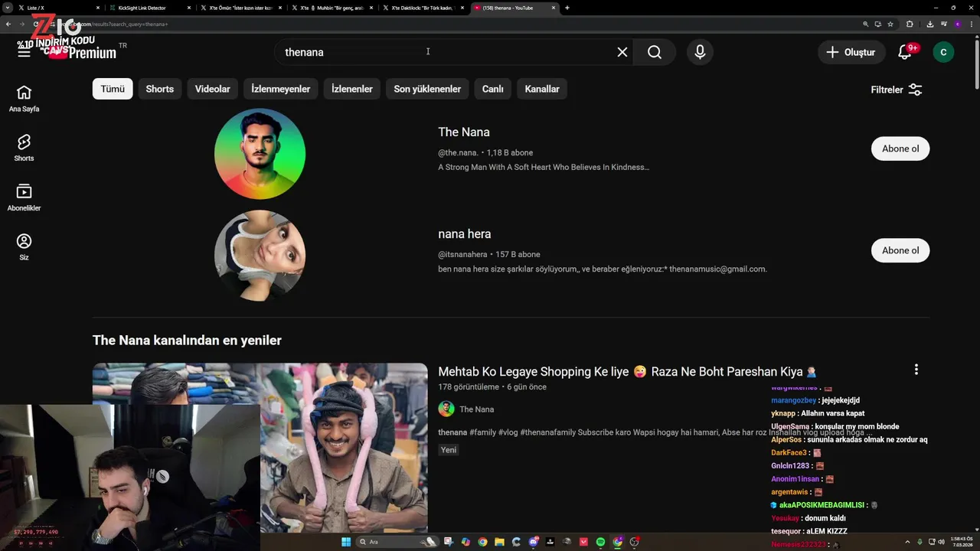Open The Nana channel title
This screenshot has width=980, height=551.
coord(464,132)
